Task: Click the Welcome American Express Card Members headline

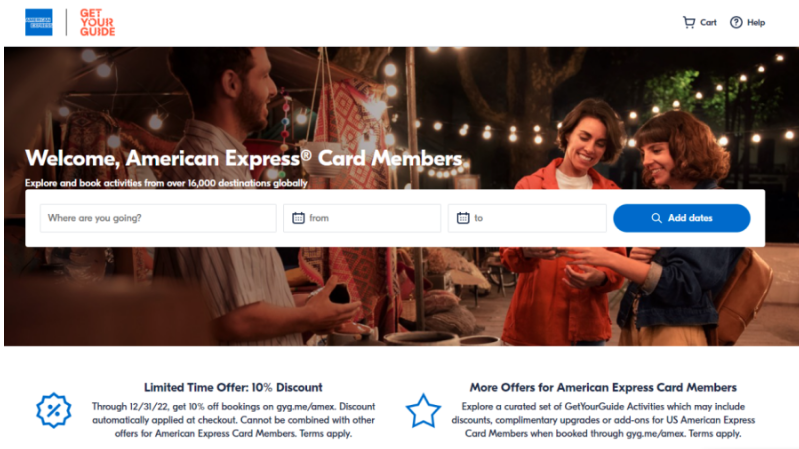Action: [244, 159]
